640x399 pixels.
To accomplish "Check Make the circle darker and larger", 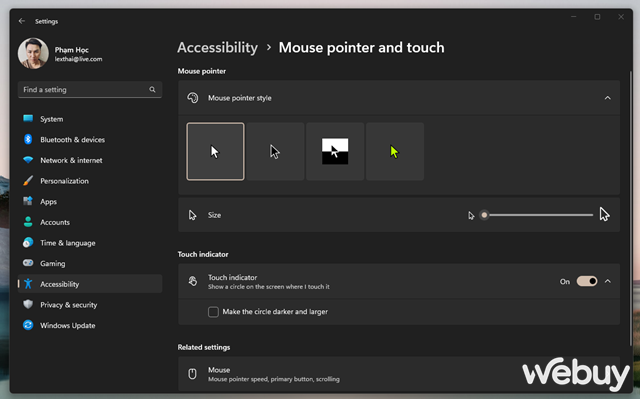I will coord(213,312).
